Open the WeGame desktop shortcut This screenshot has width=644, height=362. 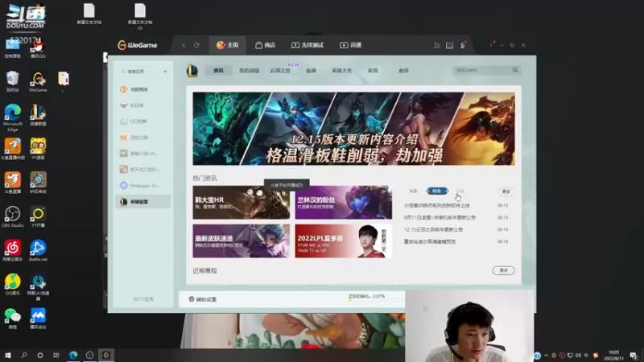click(x=38, y=82)
